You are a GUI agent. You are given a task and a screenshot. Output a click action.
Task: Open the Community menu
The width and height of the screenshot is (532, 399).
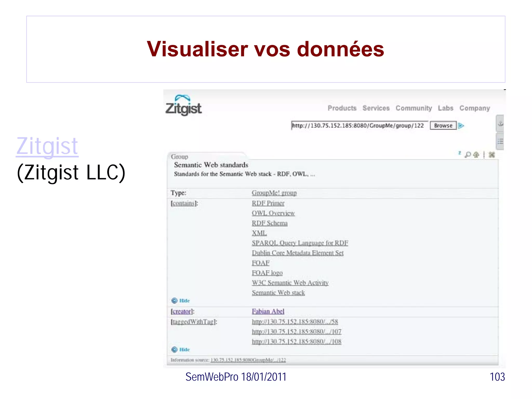tap(414, 108)
